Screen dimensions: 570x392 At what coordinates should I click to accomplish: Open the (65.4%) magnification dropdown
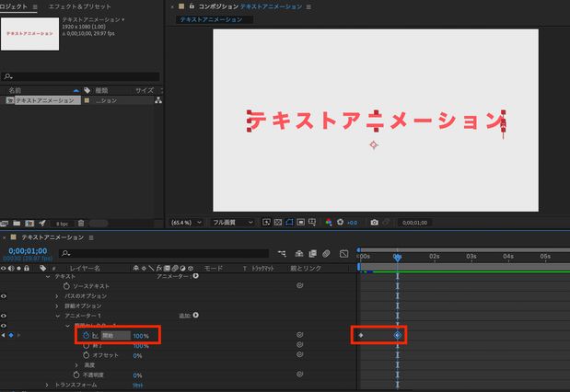(187, 223)
